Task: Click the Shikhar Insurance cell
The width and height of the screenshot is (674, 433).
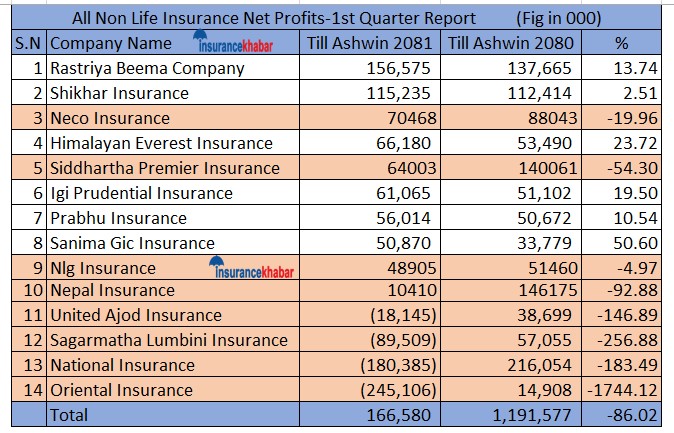Action: tap(119, 93)
